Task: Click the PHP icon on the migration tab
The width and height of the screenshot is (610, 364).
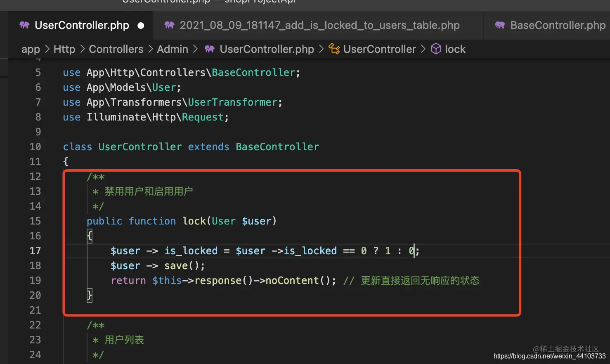Action: pyautogui.click(x=169, y=25)
